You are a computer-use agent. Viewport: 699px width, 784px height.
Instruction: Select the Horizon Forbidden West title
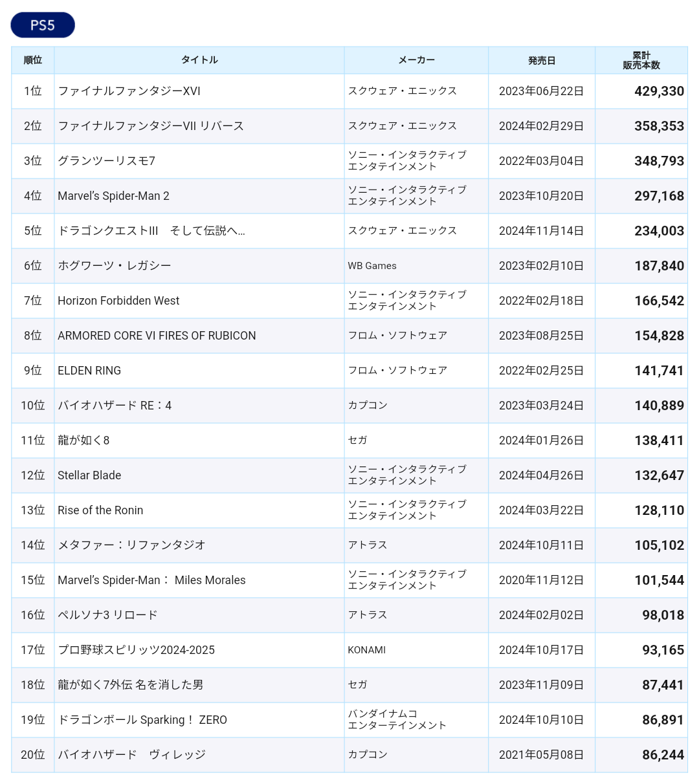118,301
